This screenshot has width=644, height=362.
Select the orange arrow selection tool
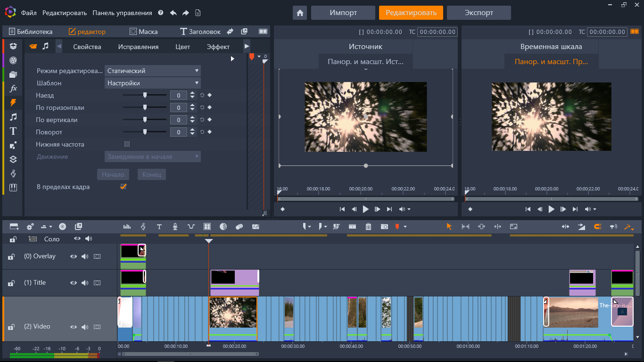449,227
